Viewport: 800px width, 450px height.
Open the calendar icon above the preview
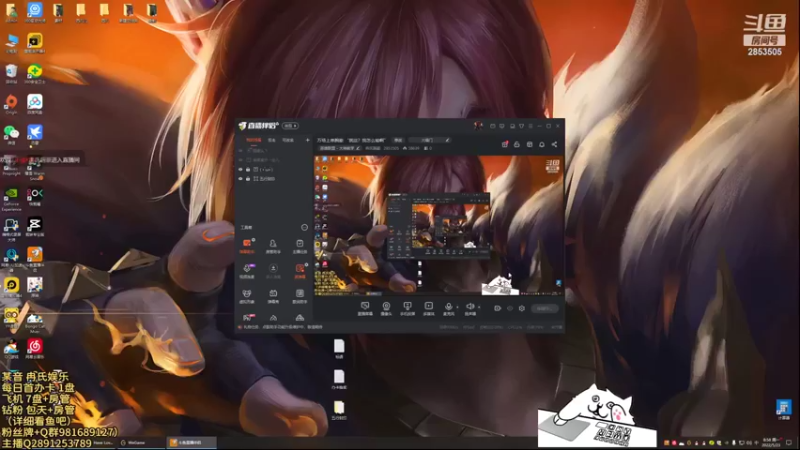530,144
